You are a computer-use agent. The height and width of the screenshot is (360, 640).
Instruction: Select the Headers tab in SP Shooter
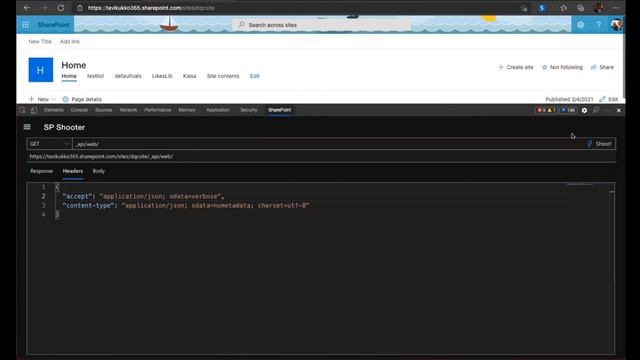tap(73, 171)
